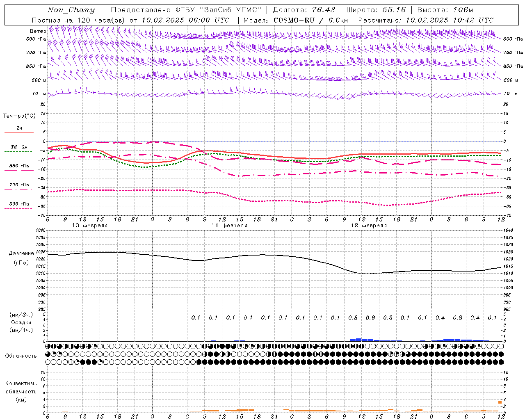Screen dimensions: 525x420
Task: Click the '10 февраля' date label
Action: pos(90,226)
